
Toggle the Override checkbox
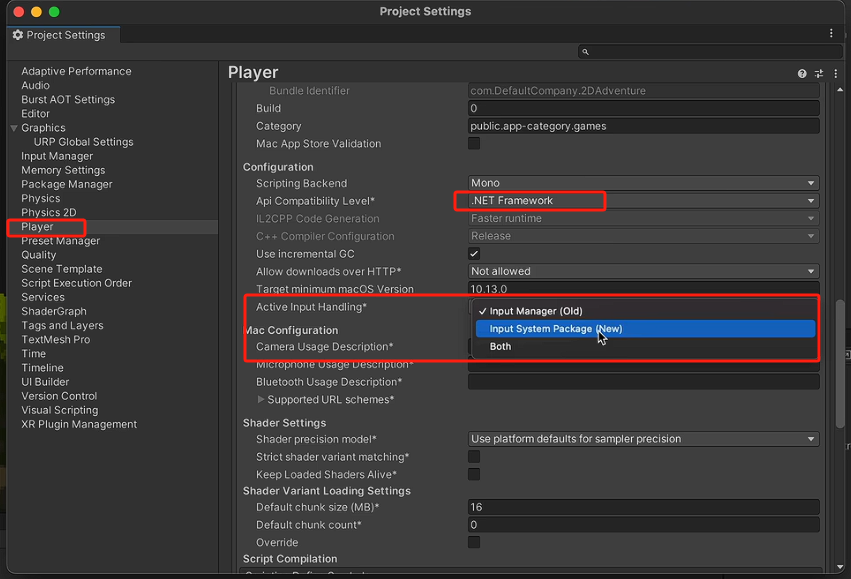(x=474, y=542)
